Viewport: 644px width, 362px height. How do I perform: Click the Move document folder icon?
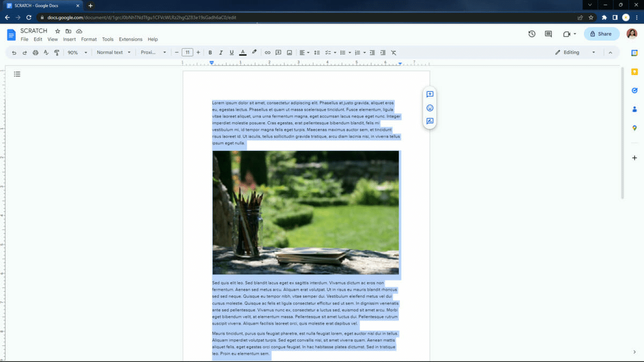coord(68,31)
